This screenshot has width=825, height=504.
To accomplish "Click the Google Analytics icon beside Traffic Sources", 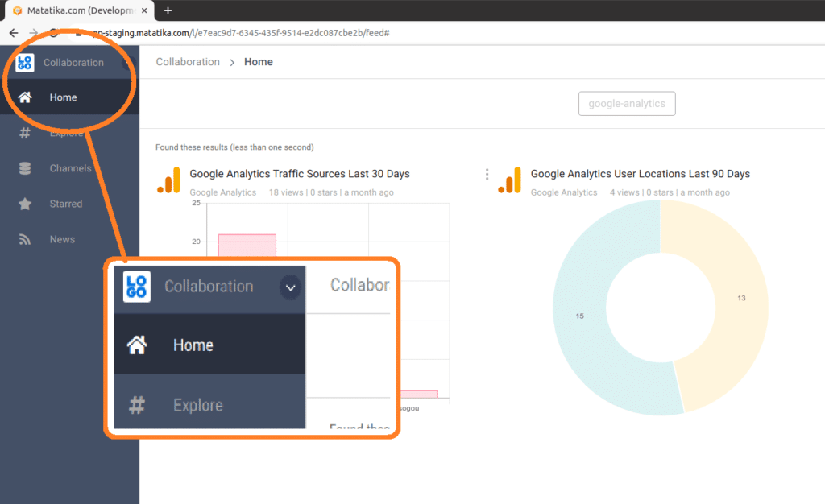I will [x=169, y=180].
